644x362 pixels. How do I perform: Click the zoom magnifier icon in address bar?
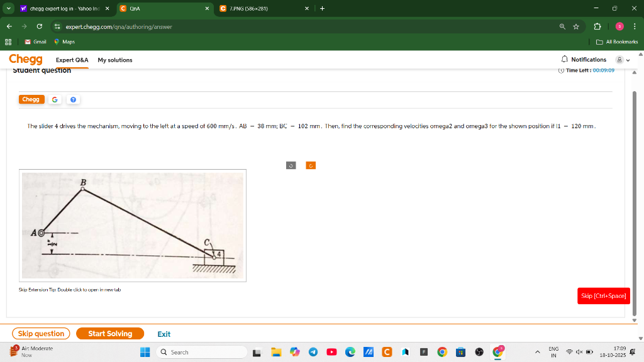point(562,26)
